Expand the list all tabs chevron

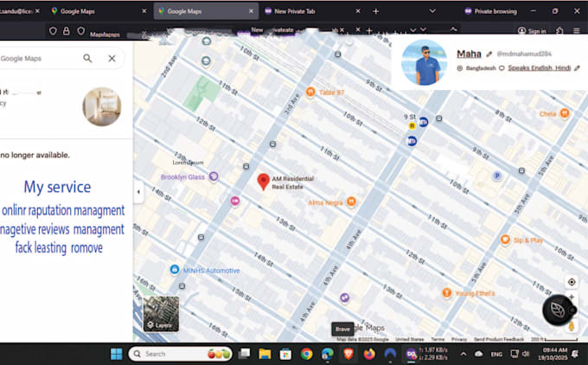pyautogui.click(x=432, y=11)
